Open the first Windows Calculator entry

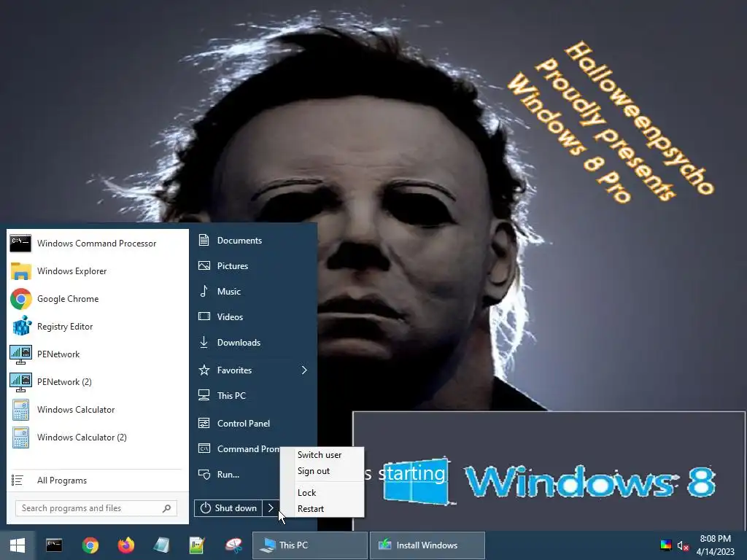tap(97, 410)
